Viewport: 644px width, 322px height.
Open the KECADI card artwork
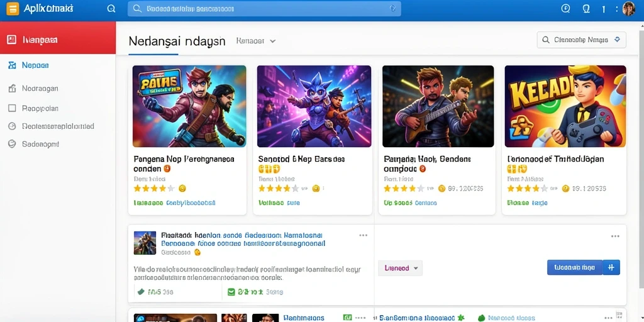[565, 106]
